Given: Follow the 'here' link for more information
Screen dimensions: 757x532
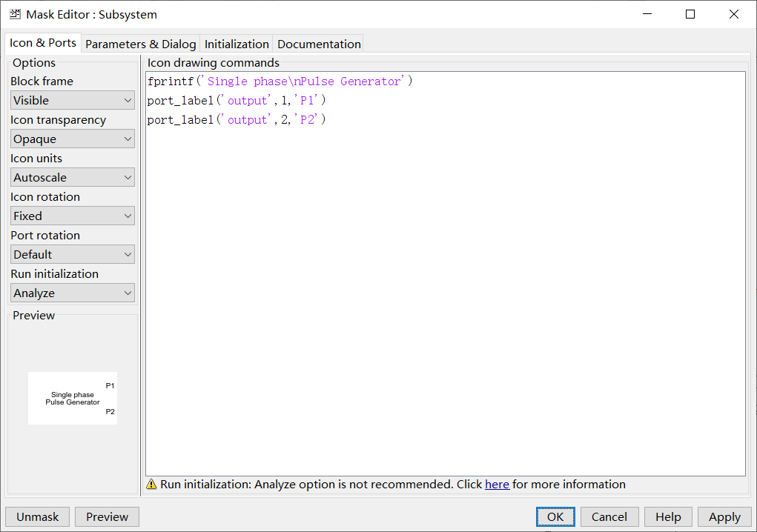Looking at the screenshot, I should click(x=497, y=485).
